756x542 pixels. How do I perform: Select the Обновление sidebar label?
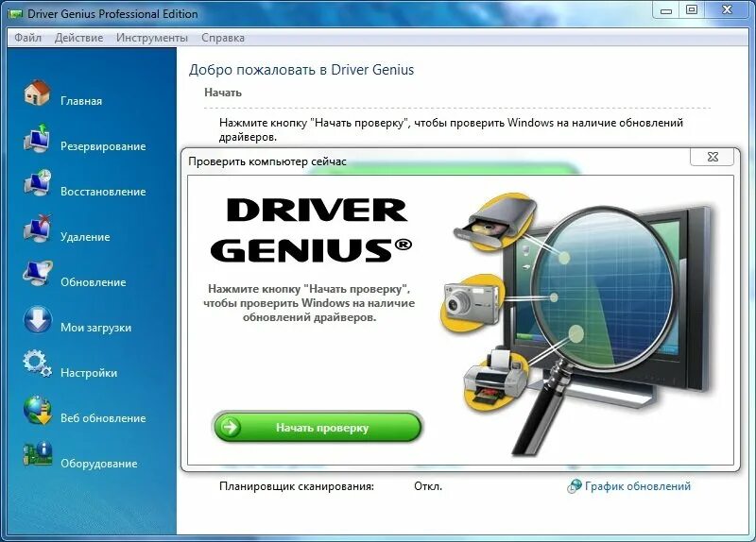point(93,281)
